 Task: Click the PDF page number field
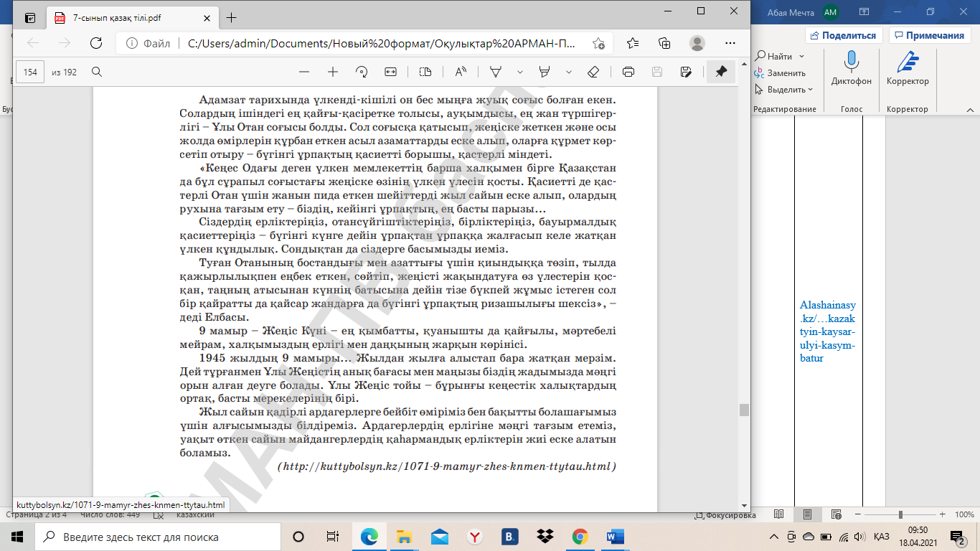pyautogui.click(x=31, y=72)
